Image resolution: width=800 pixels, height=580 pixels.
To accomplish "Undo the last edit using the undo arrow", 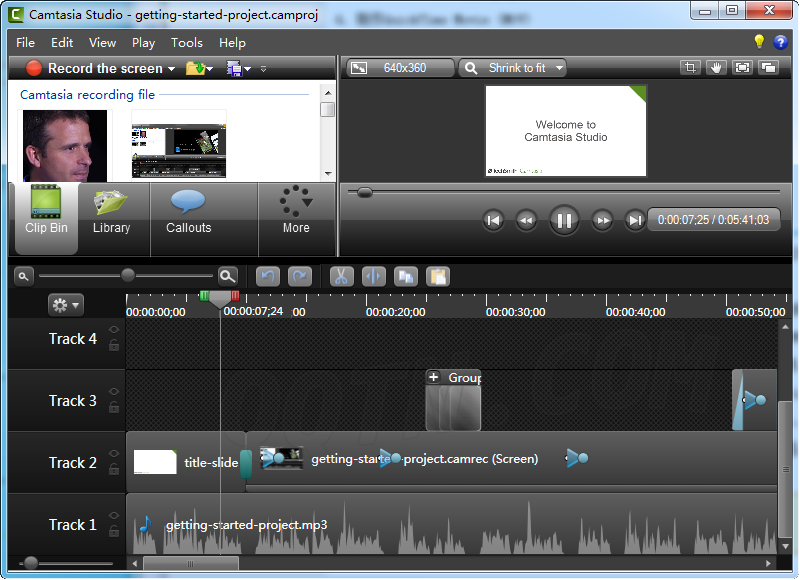I will pos(268,276).
